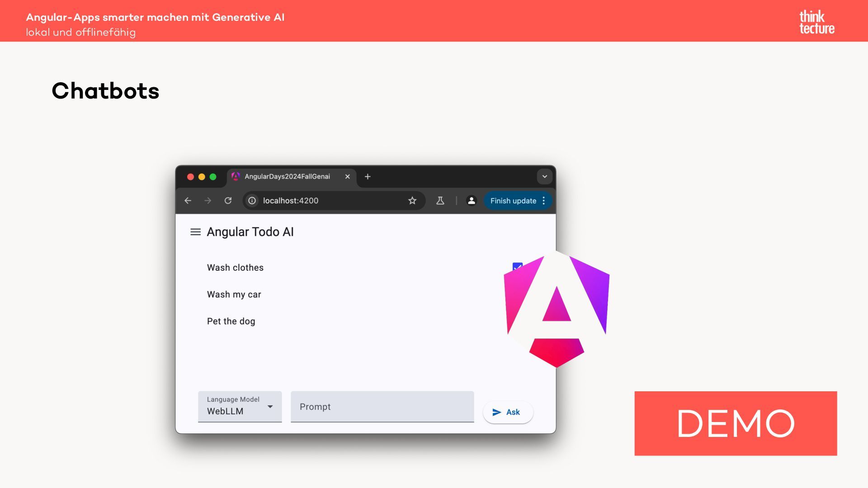This screenshot has width=868, height=488.
Task: Open the Language Model WebLLM dropdown
Action: click(240, 407)
